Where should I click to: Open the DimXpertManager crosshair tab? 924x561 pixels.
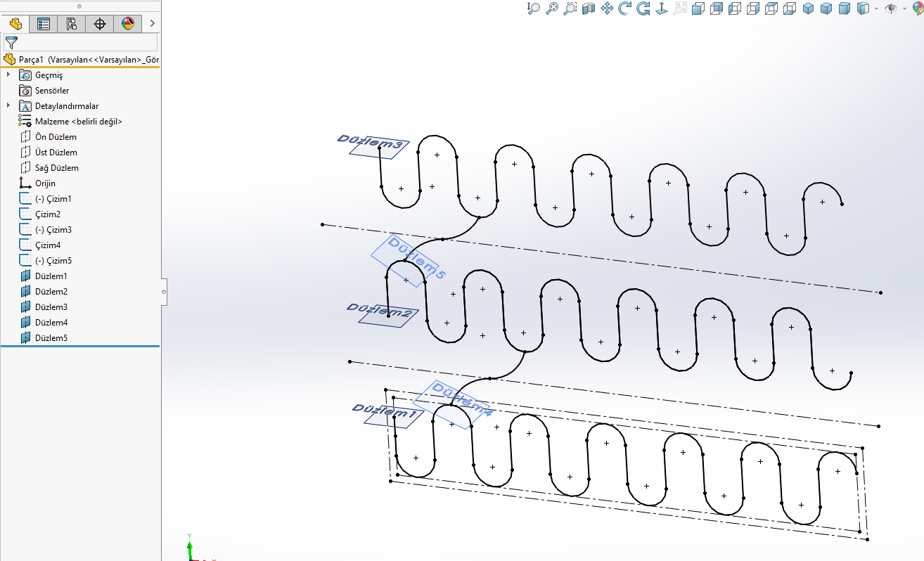(x=100, y=24)
